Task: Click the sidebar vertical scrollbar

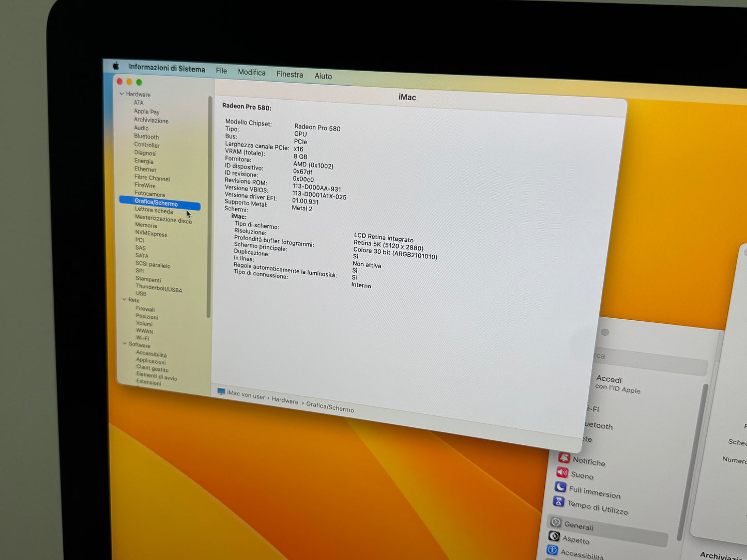Action: (x=209, y=207)
